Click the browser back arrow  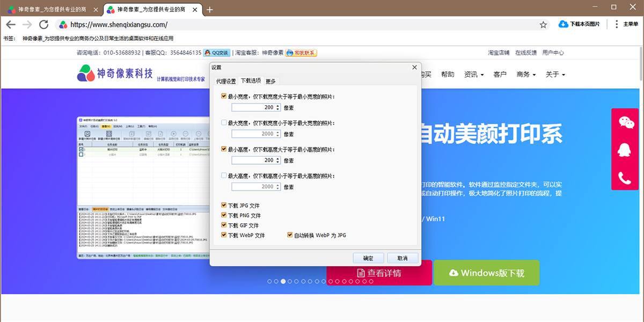pos(11,25)
